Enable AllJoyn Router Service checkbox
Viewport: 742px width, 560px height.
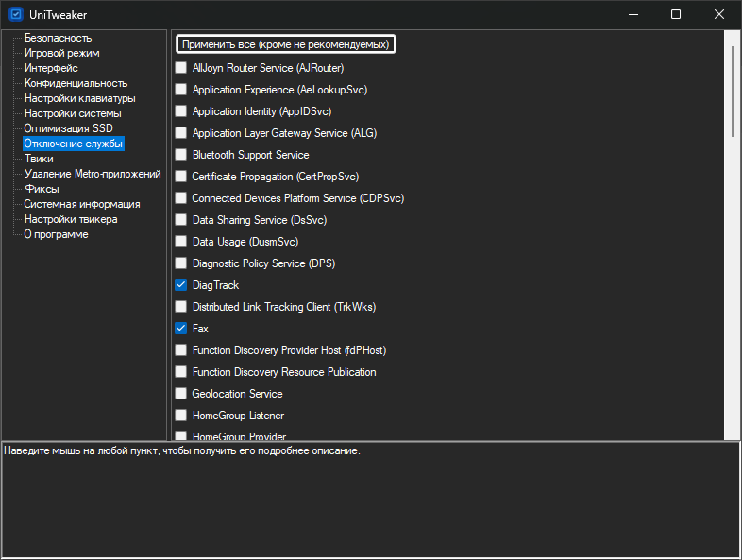[181, 68]
